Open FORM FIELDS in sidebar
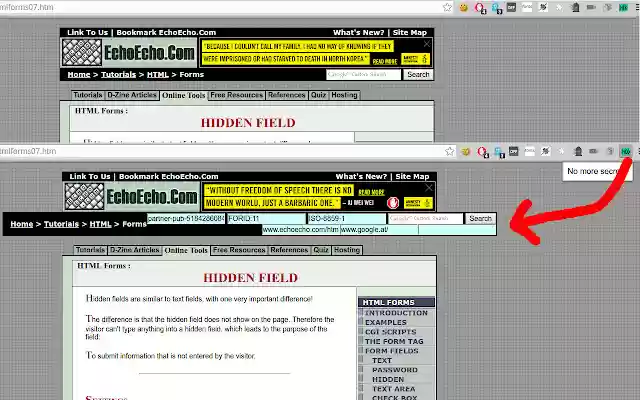 pos(391,351)
